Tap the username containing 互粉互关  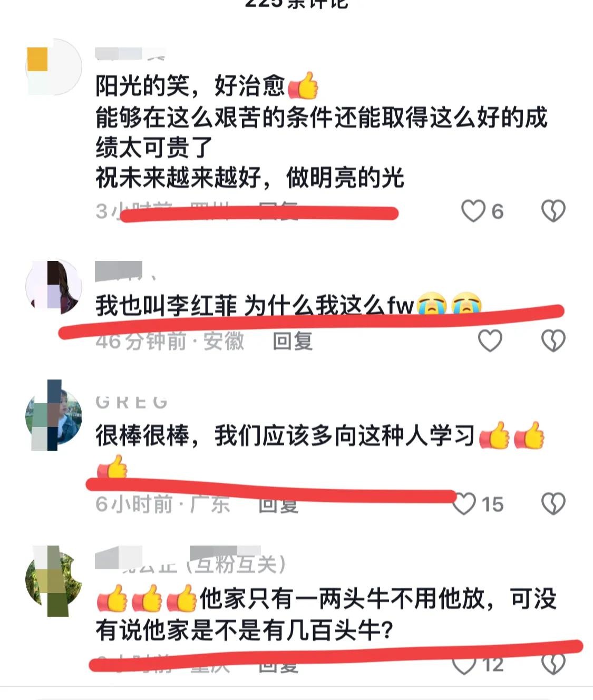pyautogui.click(x=191, y=564)
